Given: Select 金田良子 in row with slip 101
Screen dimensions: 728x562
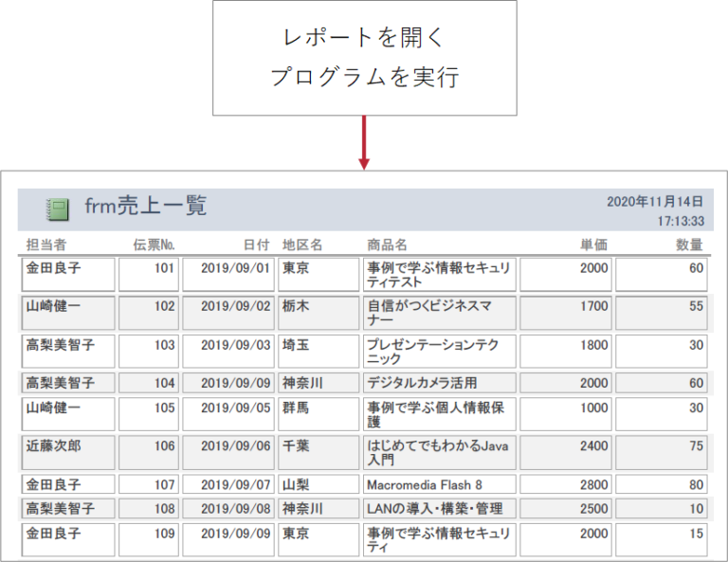Looking at the screenshot, I should pos(68,275).
